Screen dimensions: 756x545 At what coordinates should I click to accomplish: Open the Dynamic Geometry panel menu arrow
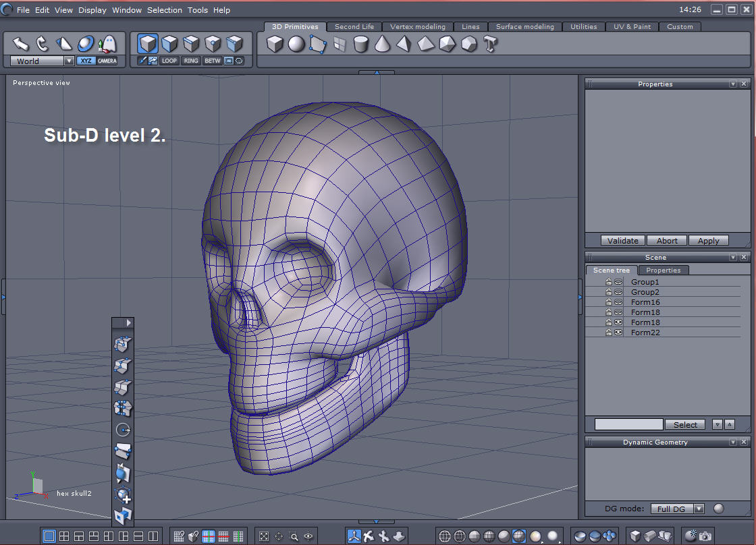pos(733,442)
